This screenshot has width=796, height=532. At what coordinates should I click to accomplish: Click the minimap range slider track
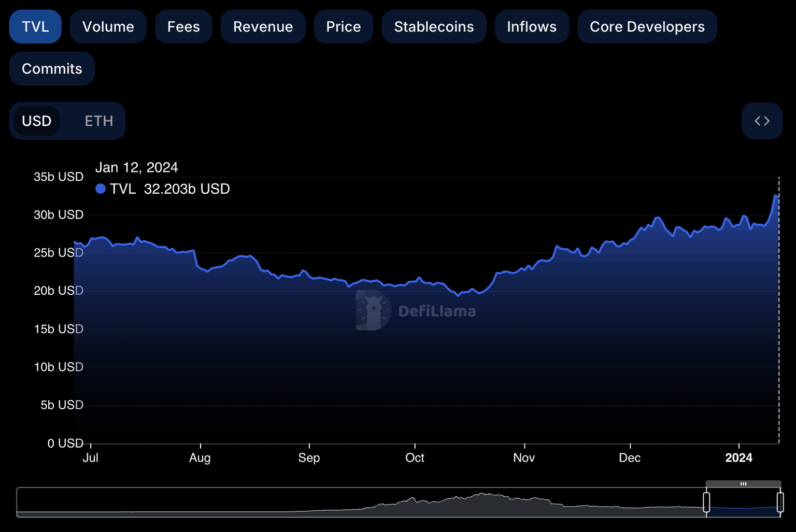coord(363,501)
